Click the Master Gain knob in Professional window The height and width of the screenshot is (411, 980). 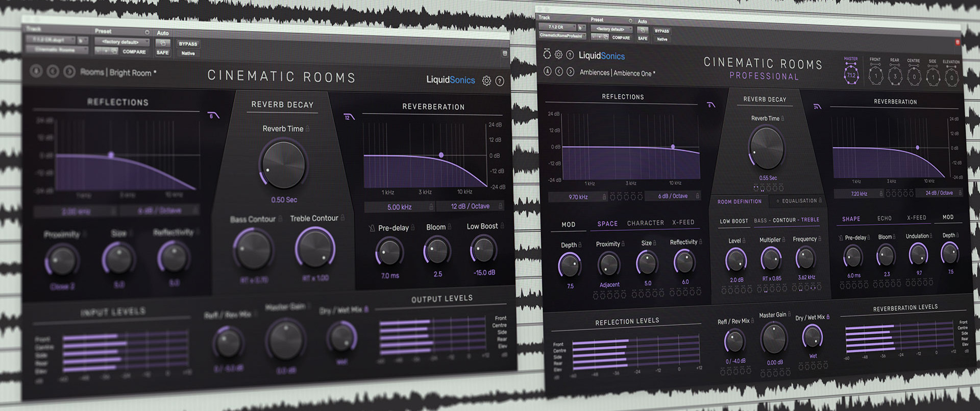pos(774,338)
